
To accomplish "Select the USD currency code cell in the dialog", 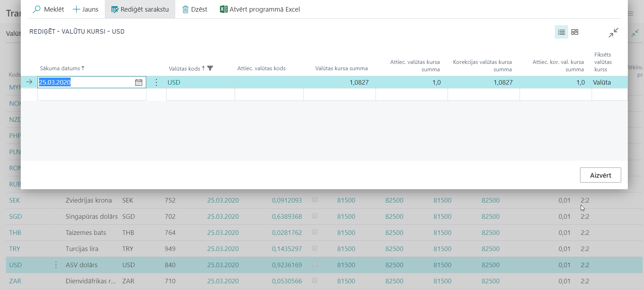I will point(201,82).
